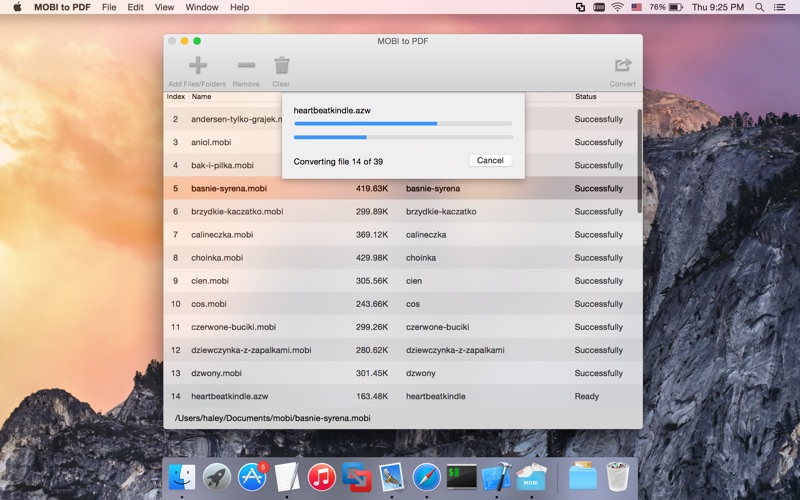Open Notification Center icon in menu bar
The height and width of the screenshot is (500, 800).
(x=780, y=7)
